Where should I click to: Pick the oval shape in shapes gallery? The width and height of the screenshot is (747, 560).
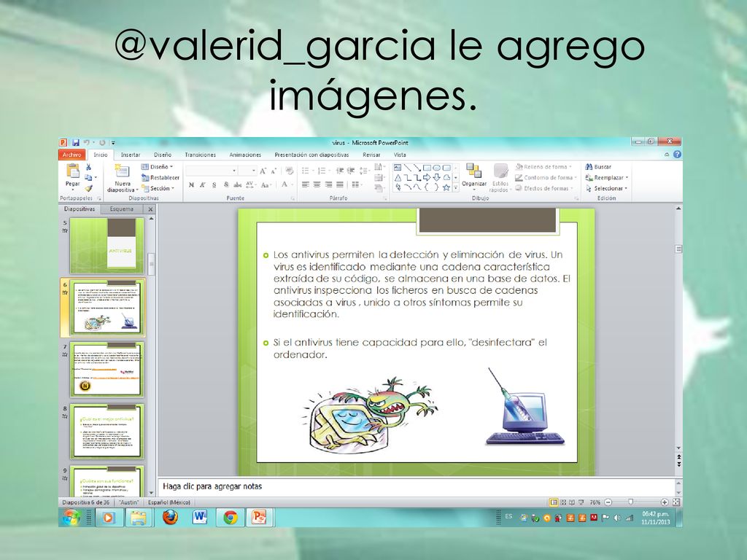point(437,168)
